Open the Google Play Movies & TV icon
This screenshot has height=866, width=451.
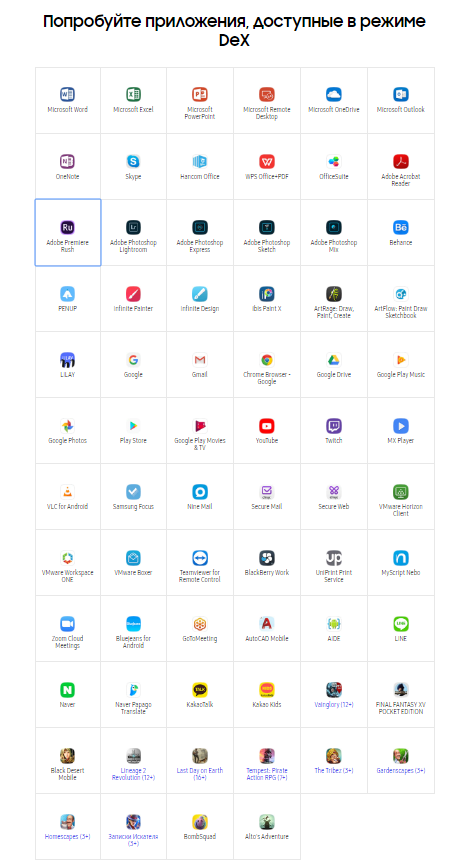pos(200,426)
